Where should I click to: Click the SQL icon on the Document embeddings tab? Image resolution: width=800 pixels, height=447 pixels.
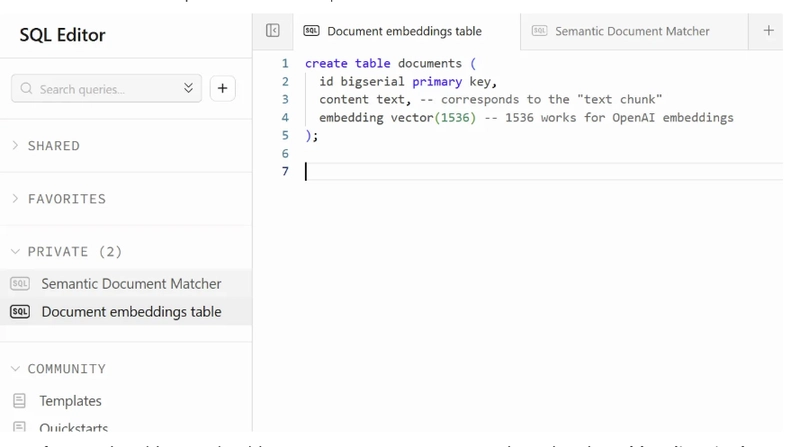tap(311, 31)
